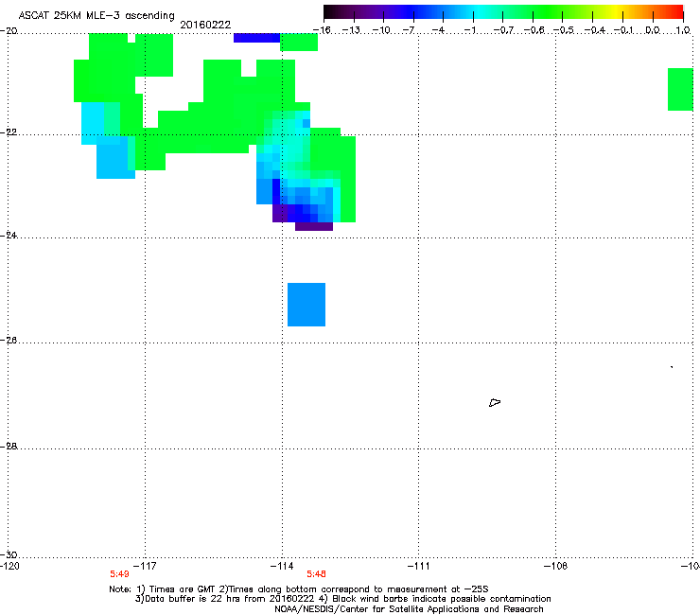Image resolution: width=700 pixels, height=615 pixels.
Task: Click colorbar tick label -13
Action: pos(351,30)
